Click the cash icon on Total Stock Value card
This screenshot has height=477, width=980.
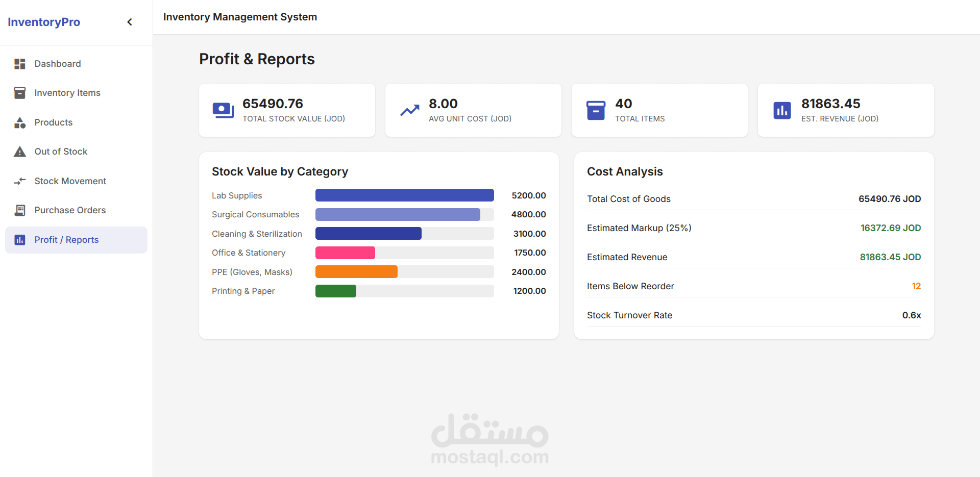pos(223,110)
